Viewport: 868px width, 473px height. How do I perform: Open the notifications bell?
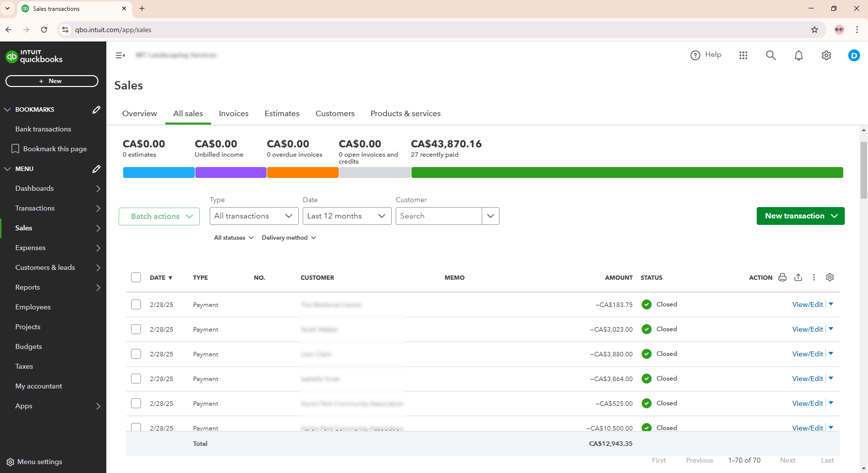click(x=799, y=55)
